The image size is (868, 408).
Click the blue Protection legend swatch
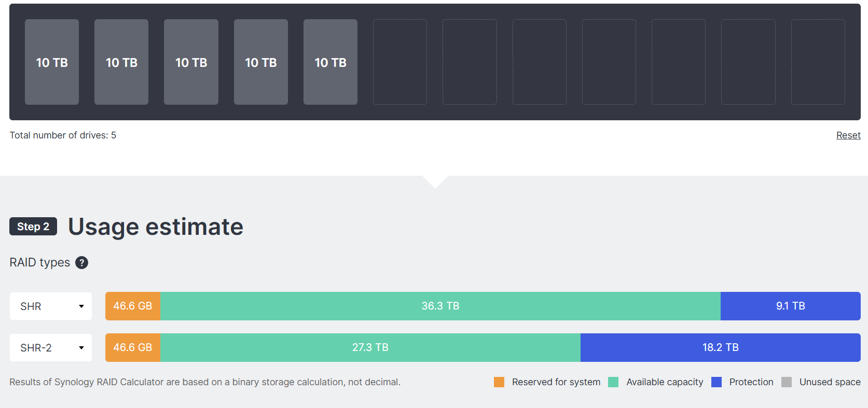coord(717,382)
